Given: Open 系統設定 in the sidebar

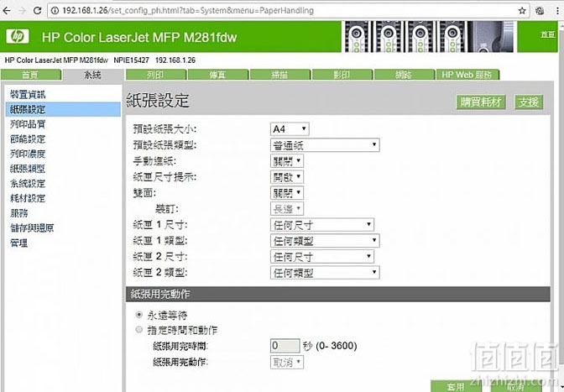Looking at the screenshot, I should click(28, 184).
